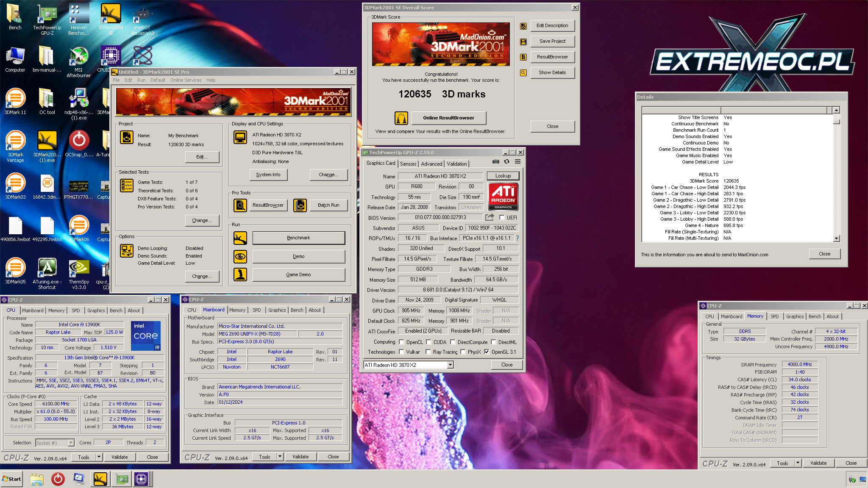Image resolution: width=868 pixels, height=488 pixels.
Task: Click the network tray icon in the taskbar
Action: (x=863, y=480)
